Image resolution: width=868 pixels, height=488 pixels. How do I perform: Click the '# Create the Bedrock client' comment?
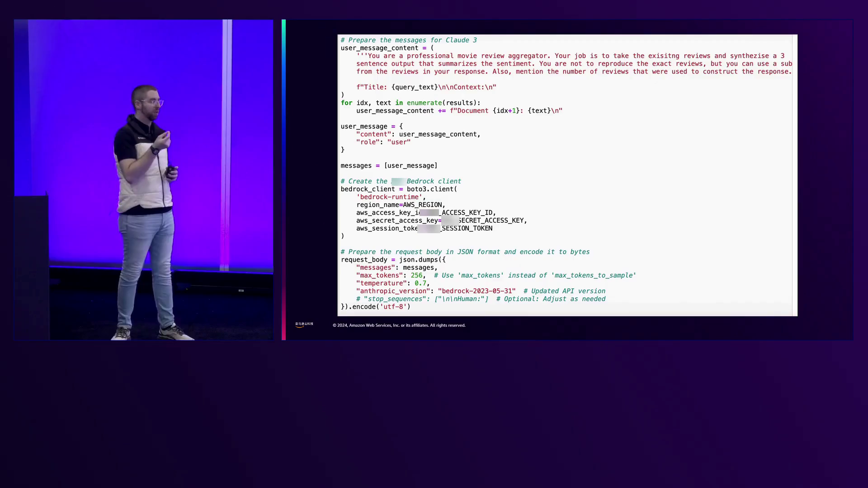click(x=401, y=181)
